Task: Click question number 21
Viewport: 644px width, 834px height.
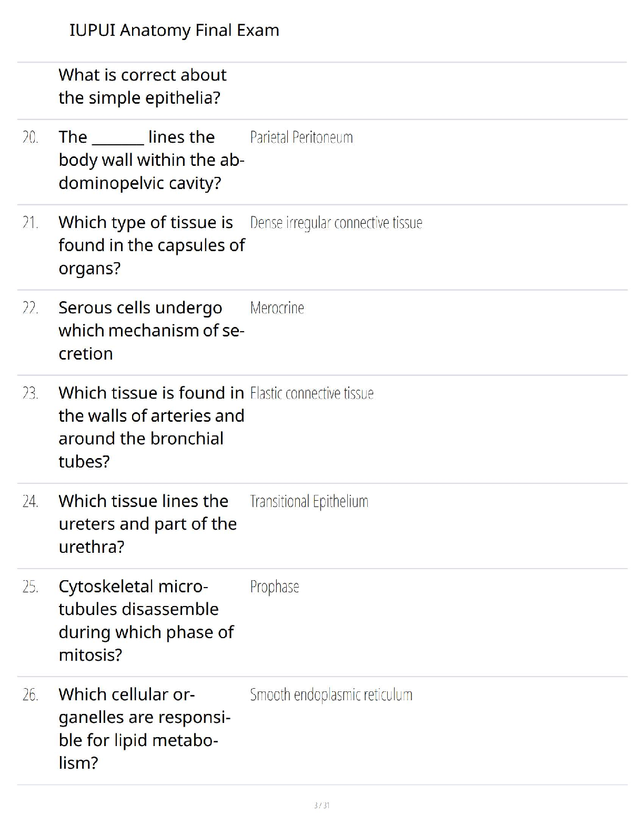Action: click(30, 223)
